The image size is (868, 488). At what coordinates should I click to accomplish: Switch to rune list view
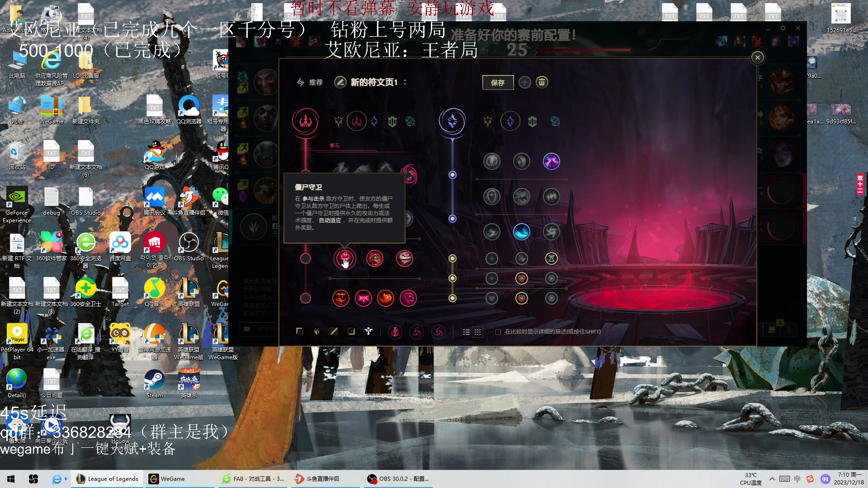click(467, 332)
